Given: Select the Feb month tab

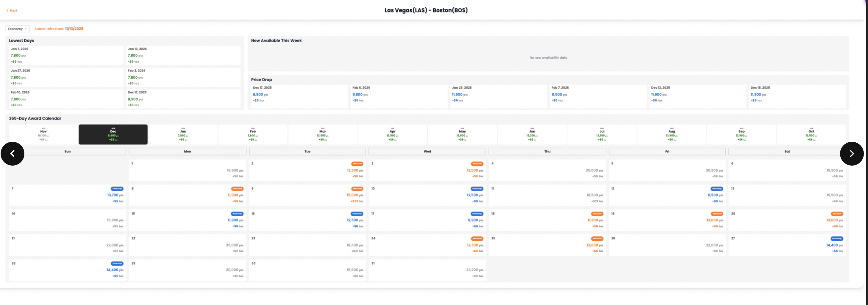Looking at the screenshot, I should (x=253, y=135).
